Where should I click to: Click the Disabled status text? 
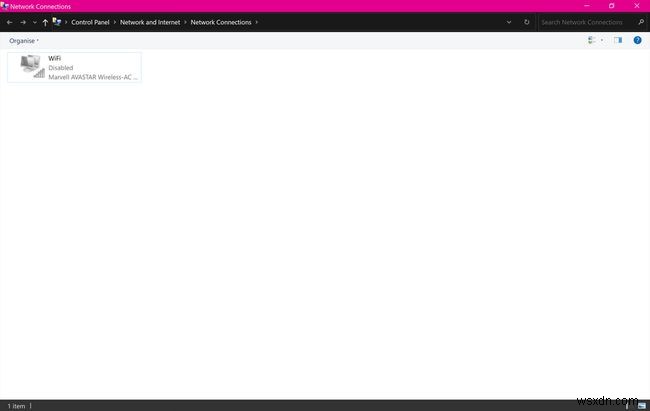click(61, 68)
